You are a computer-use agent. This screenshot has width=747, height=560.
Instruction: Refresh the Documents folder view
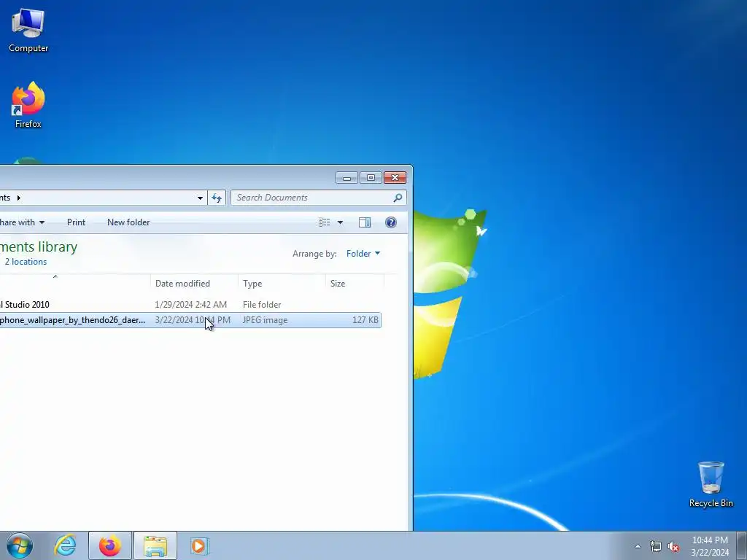pyautogui.click(x=217, y=198)
